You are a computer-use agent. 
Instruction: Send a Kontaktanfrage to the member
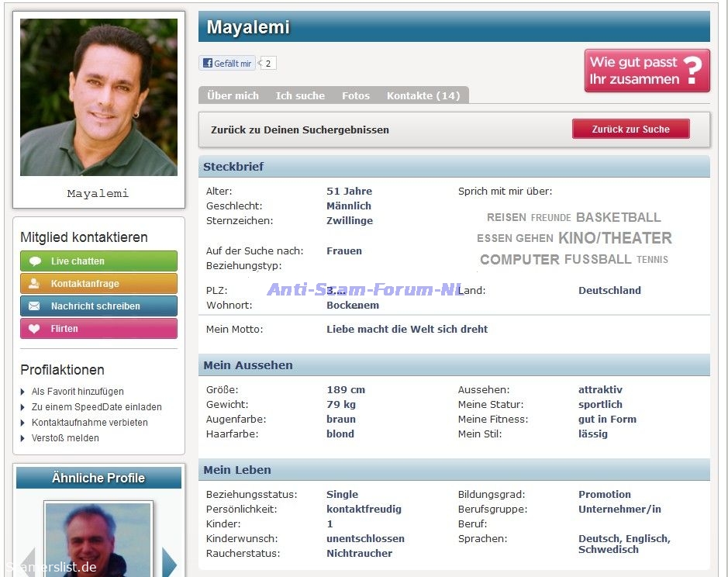98,284
